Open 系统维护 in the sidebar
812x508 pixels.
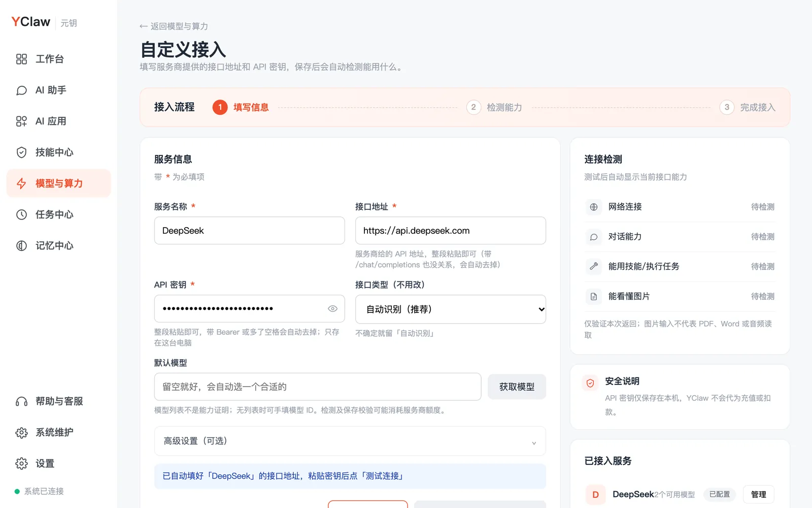point(59,432)
